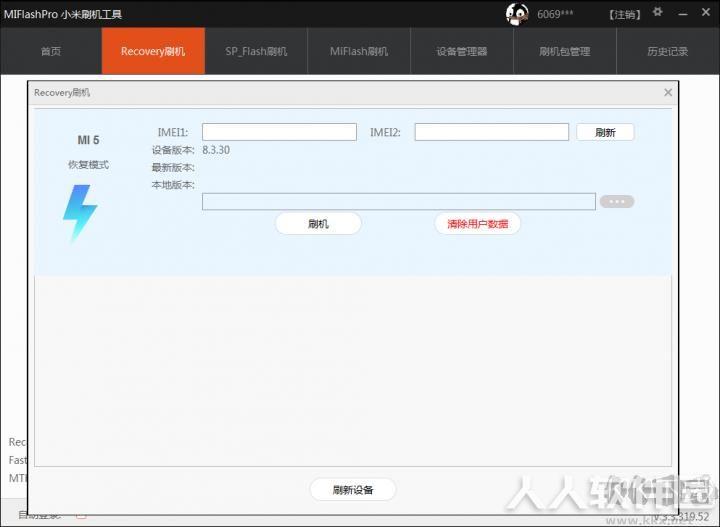Switch to 刷机包管理 tab
Screen dimensions: 720x527
pyautogui.click(x=564, y=51)
